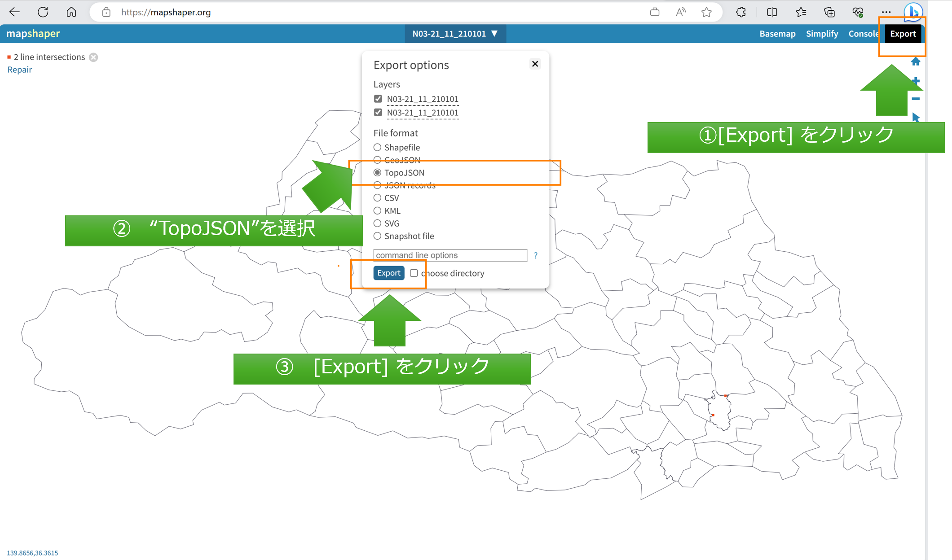
Task: Open the Console tab
Action: pyautogui.click(x=863, y=34)
